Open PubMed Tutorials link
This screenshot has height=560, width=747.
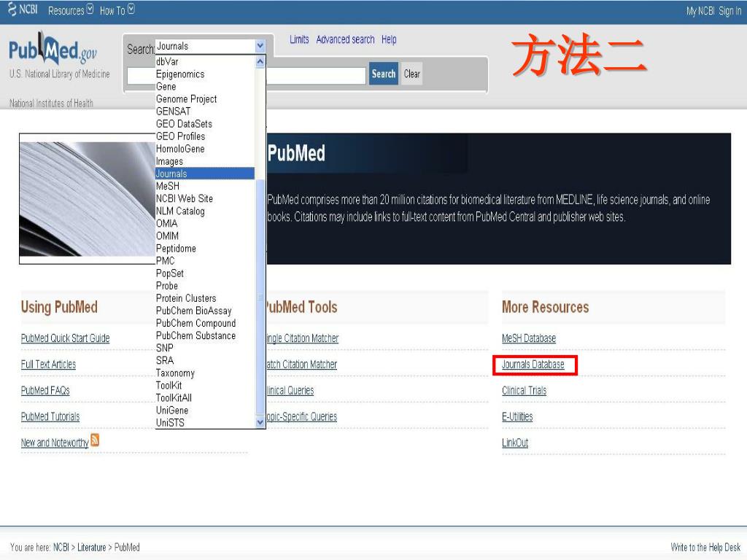pos(50,416)
